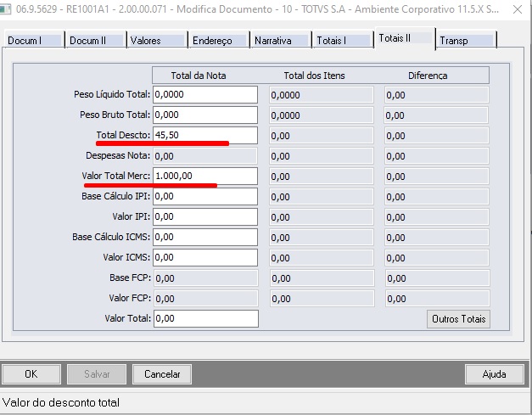Image resolution: width=532 pixels, height=415 pixels.
Task: Focus the Valor ICMS nota field
Action: coord(205,257)
